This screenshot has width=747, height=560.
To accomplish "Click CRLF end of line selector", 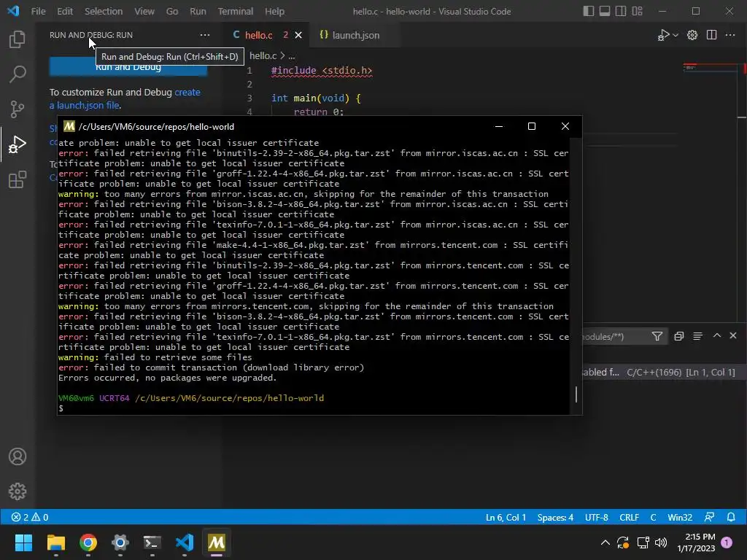I will (x=629, y=517).
